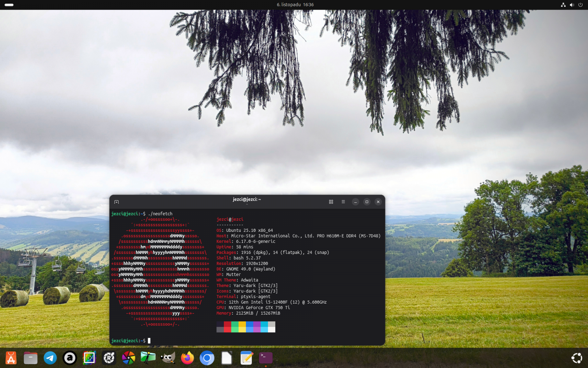Click the workspace indicator pill in top bar
The height and width of the screenshot is (368, 588).
[9, 5]
